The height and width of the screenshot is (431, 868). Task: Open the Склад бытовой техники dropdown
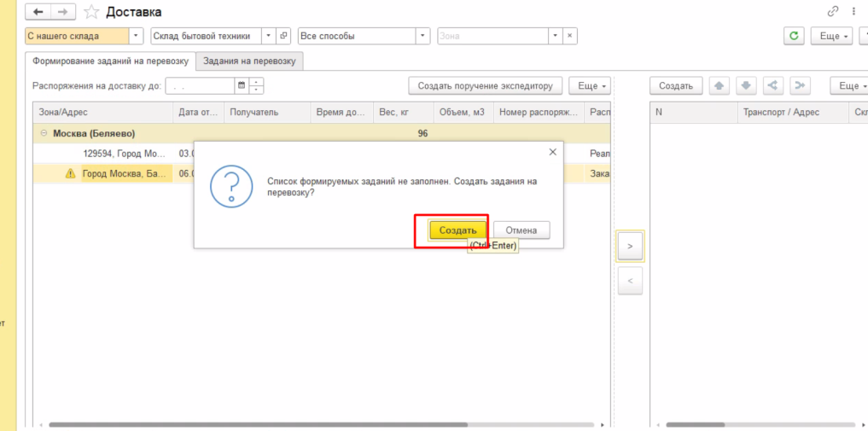[270, 36]
